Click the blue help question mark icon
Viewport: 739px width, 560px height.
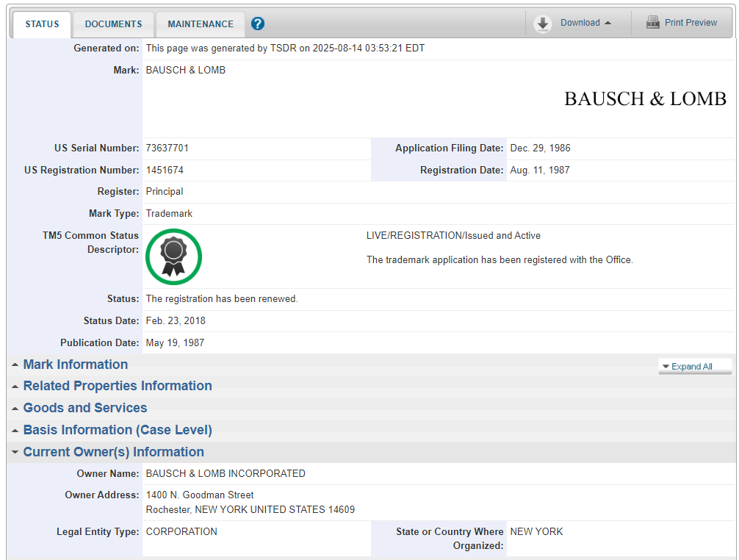[257, 24]
